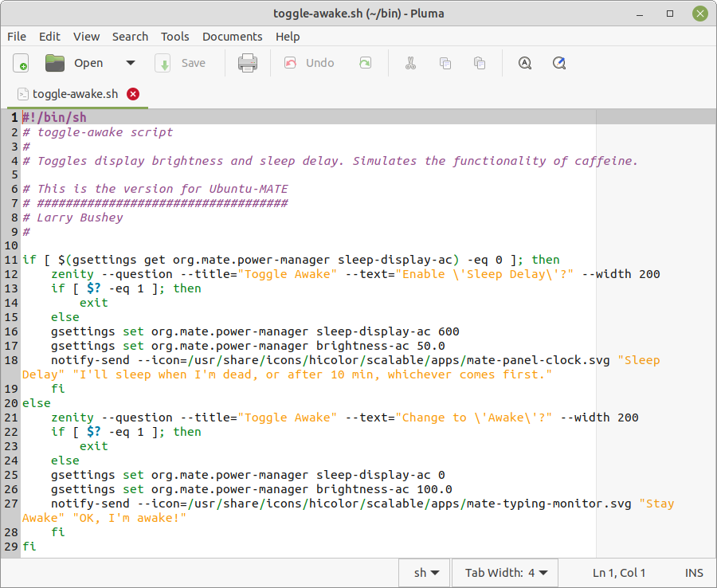Viewport: 717px width, 588px height.
Task: Click line 16 sleep-display-ac 600 command
Action: 255,331
